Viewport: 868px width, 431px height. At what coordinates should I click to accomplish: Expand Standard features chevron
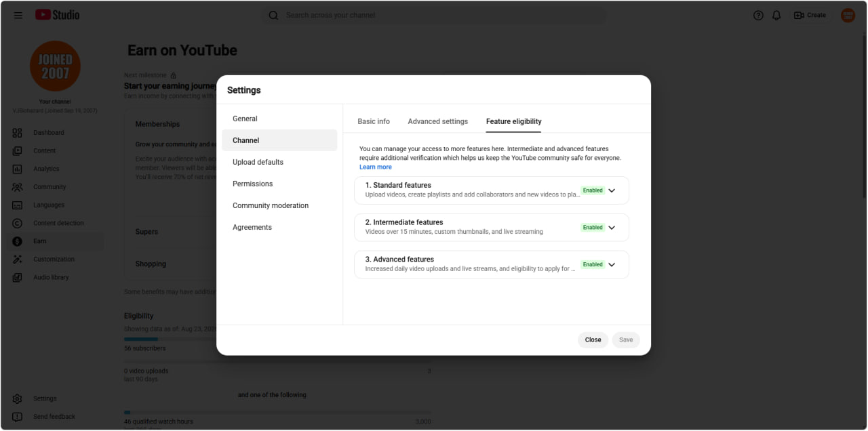pyautogui.click(x=612, y=190)
